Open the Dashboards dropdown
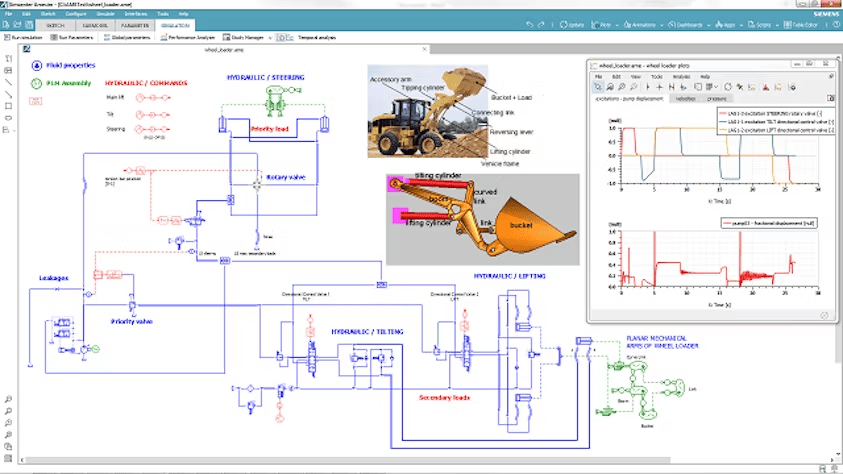The image size is (843, 474). [698, 23]
